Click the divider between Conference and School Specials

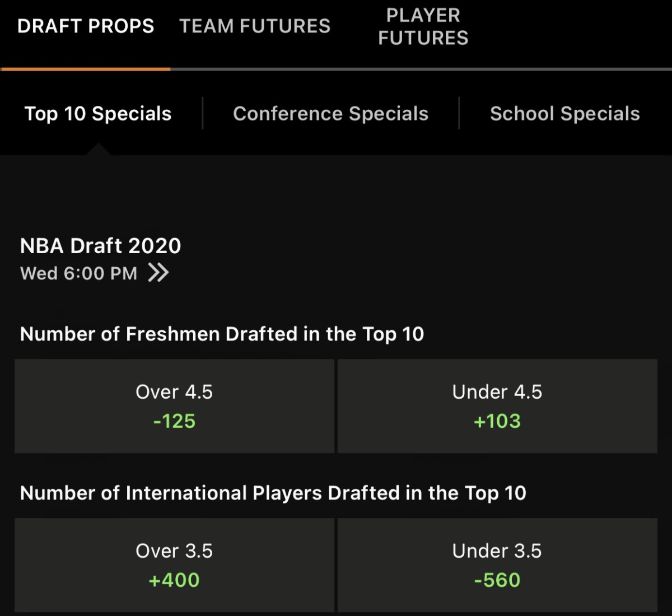click(x=459, y=113)
